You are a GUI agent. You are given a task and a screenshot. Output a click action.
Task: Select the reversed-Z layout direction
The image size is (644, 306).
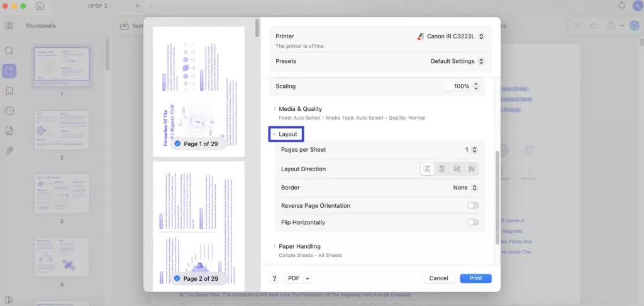pos(442,169)
